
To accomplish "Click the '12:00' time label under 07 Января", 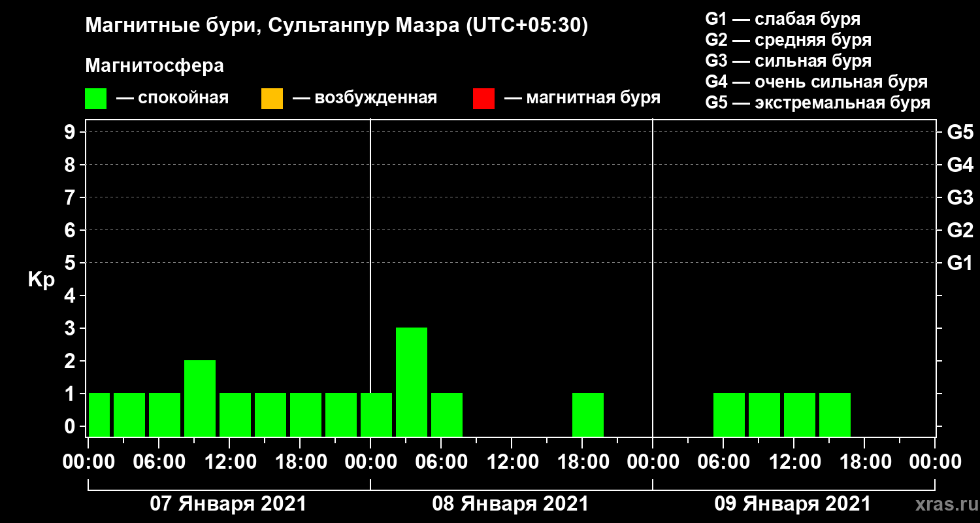I will click(x=230, y=462).
